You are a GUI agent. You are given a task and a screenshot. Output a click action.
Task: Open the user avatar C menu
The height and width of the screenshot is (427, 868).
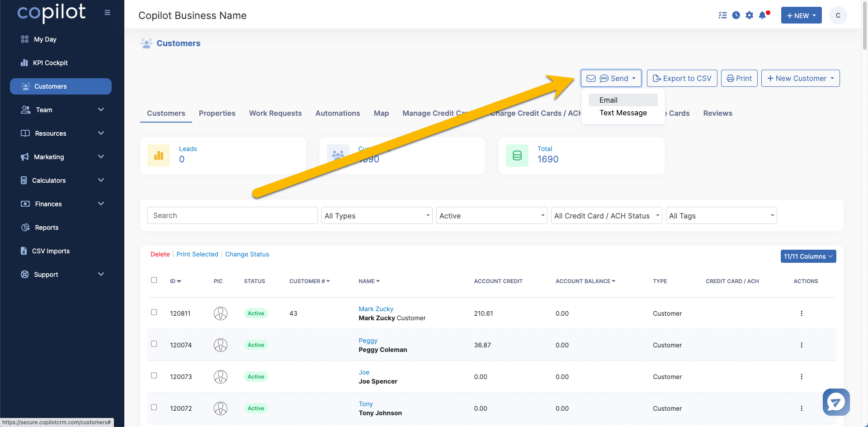pos(838,15)
